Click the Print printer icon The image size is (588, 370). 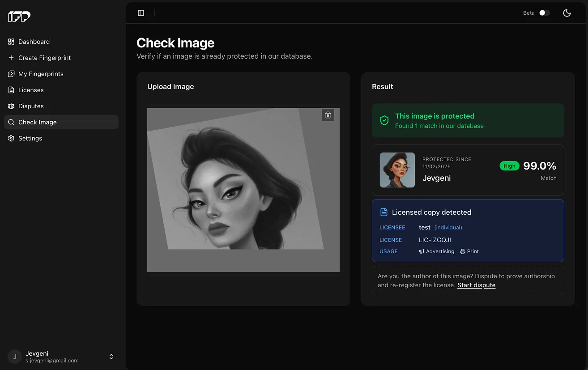[463, 251]
